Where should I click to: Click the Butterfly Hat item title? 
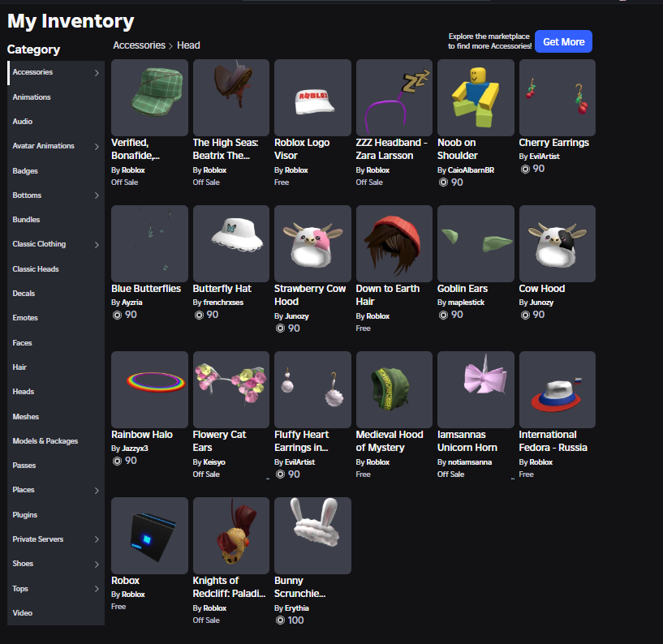(222, 289)
